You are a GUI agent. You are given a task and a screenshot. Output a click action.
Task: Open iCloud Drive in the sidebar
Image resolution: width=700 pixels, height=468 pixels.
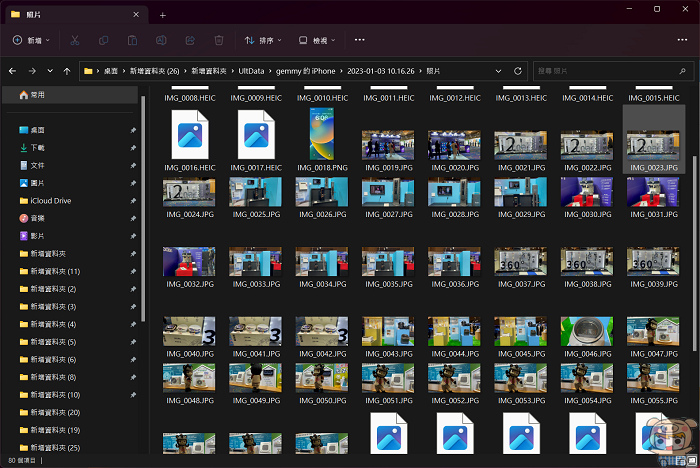[50, 200]
